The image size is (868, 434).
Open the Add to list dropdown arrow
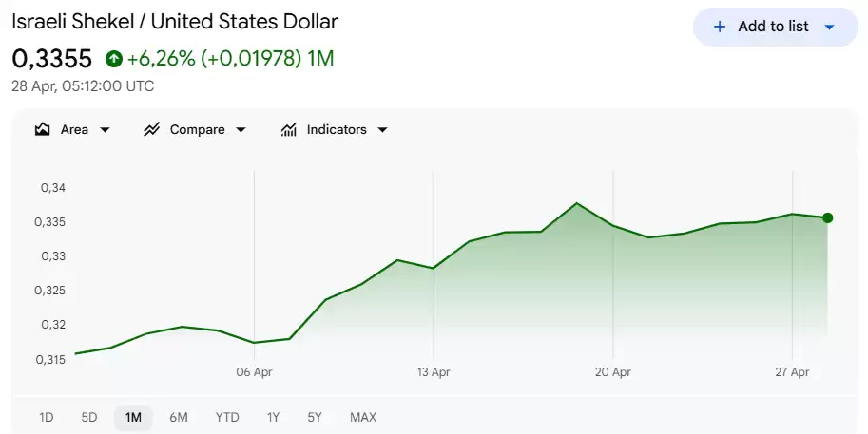pyautogui.click(x=829, y=27)
